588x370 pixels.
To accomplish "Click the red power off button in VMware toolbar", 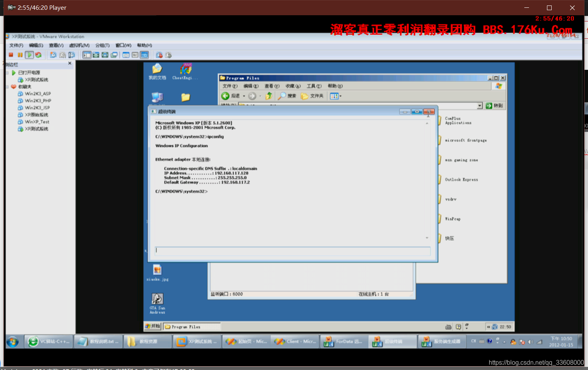I will pos(11,55).
